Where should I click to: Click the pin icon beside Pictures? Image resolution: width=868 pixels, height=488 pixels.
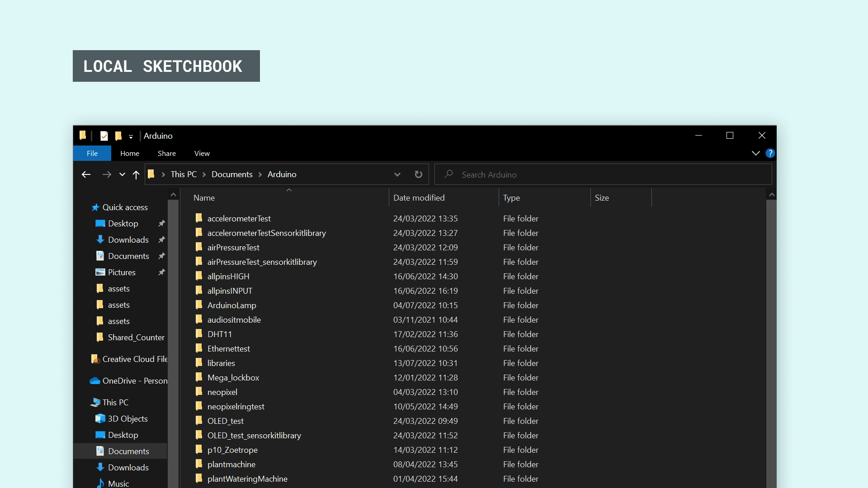(161, 272)
